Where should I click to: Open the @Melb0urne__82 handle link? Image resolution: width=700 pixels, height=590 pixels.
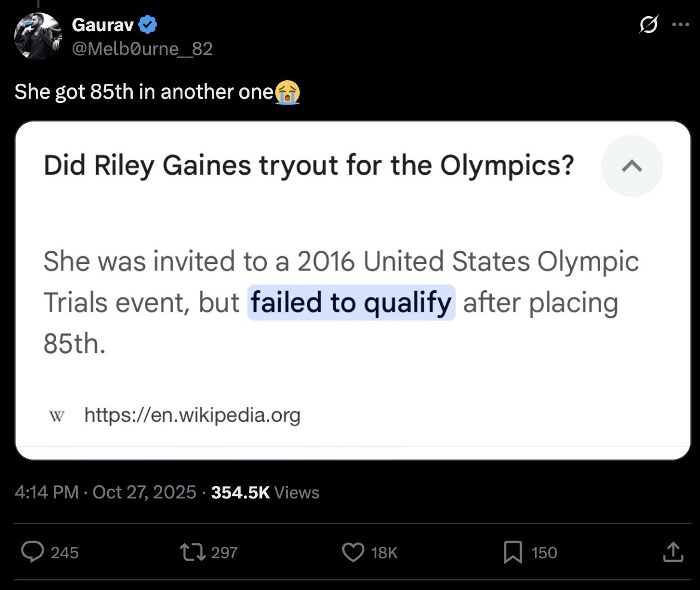(142, 48)
